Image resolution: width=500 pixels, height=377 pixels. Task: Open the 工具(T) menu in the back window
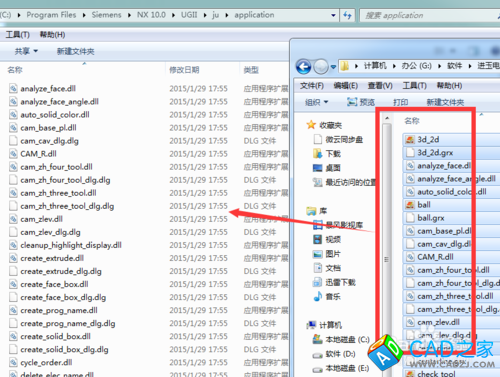pyautogui.click(x=18, y=35)
